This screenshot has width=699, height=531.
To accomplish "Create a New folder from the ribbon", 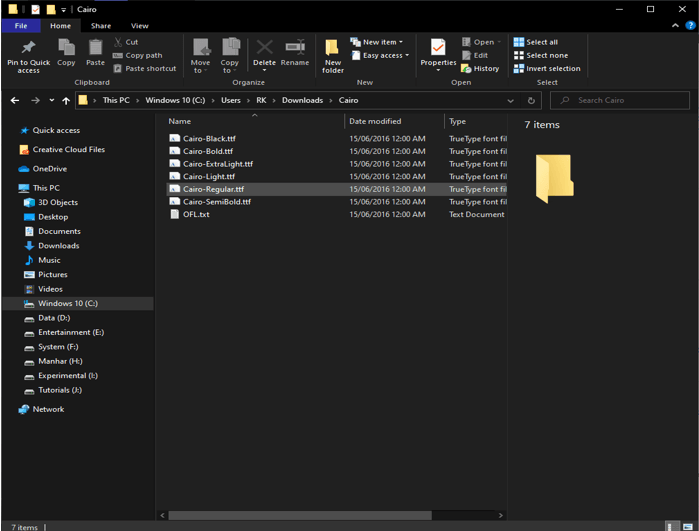I will [x=333, y=56].
